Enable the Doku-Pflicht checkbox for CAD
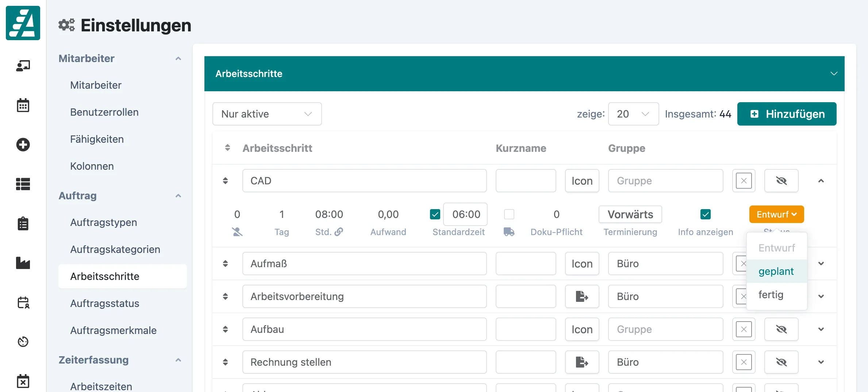The height and width of the screenshot is (392, 868). (509, 214)
